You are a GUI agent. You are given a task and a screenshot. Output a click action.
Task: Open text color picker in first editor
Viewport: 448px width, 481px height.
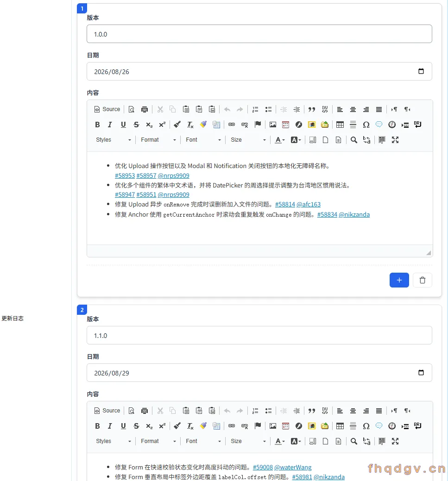(x=280, y=140)
